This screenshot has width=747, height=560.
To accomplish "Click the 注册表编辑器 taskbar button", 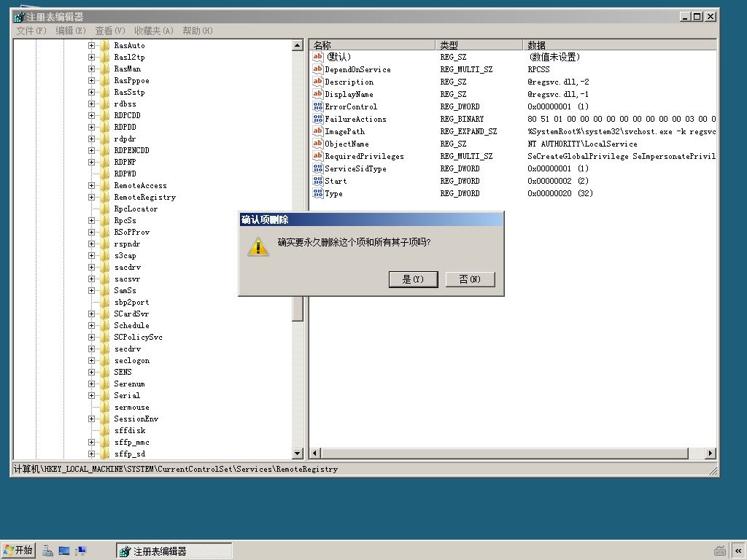I will (174, 551).
